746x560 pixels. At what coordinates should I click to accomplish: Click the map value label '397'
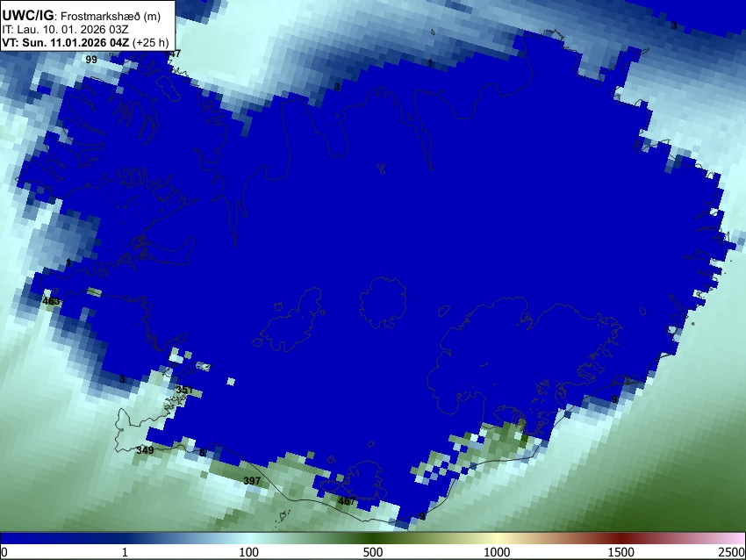(x=252, y=480)
